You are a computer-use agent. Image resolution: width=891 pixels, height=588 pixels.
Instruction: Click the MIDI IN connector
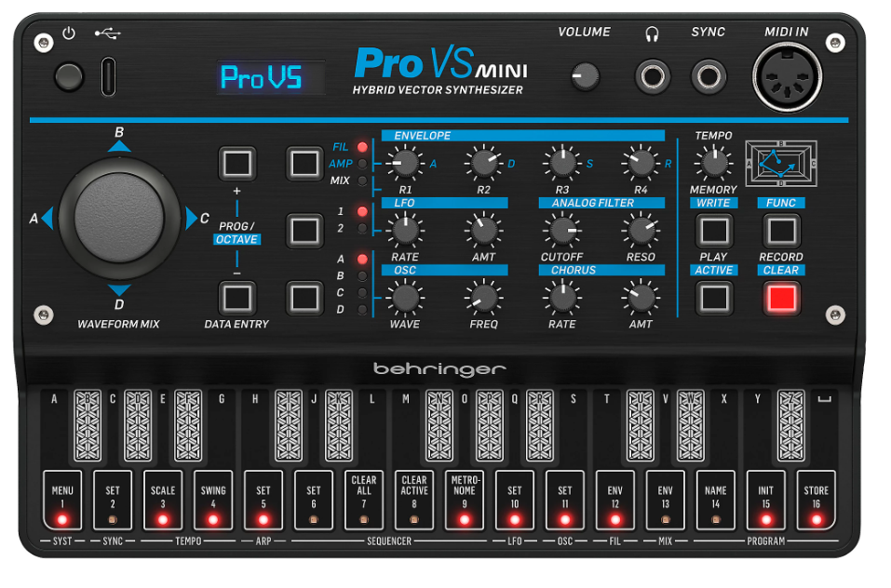click(787, 77)
